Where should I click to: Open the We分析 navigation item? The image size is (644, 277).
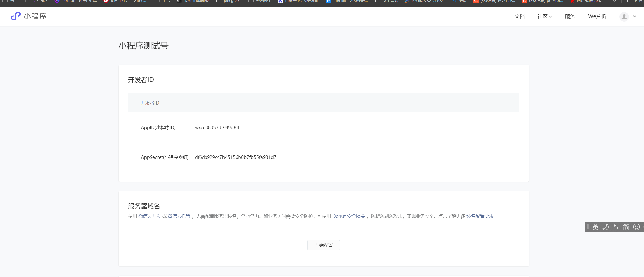[x=597, y=17]
